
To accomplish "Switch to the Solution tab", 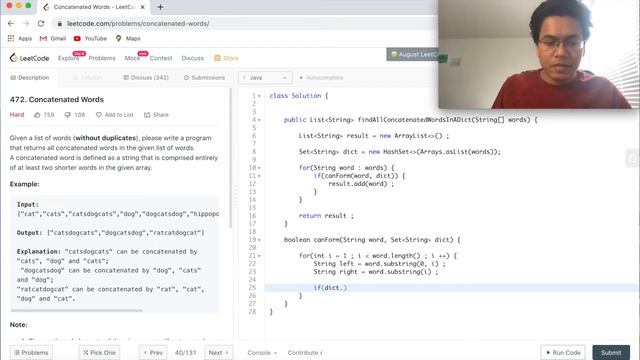I will 88,78.
